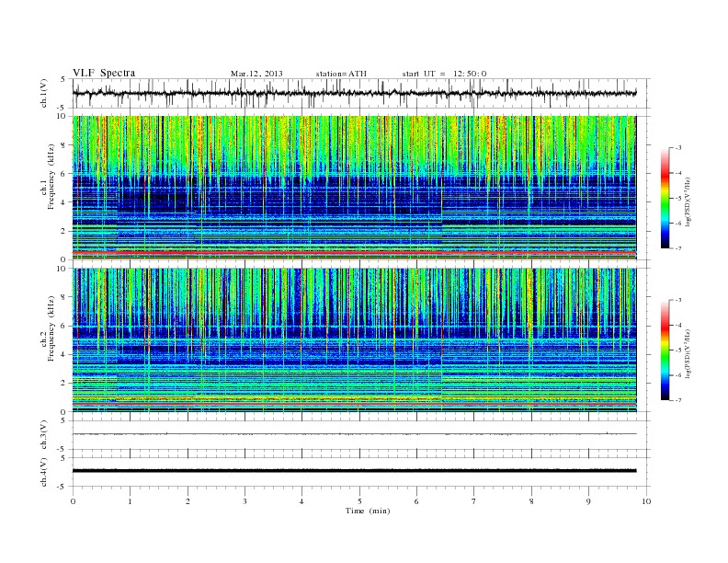This screenshot has width=728, height=563.
Task: Click the ch.3 voltage trace panel
Action: 360,435
